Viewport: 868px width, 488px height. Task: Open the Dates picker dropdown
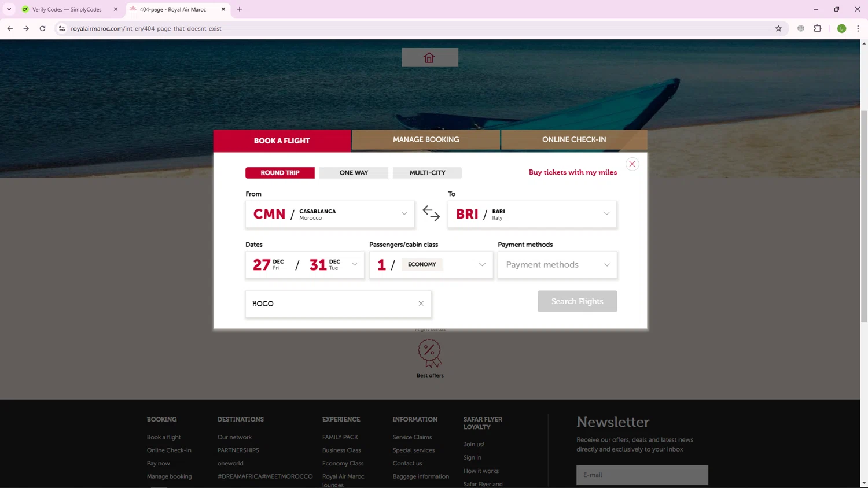(x=305, y=265)
